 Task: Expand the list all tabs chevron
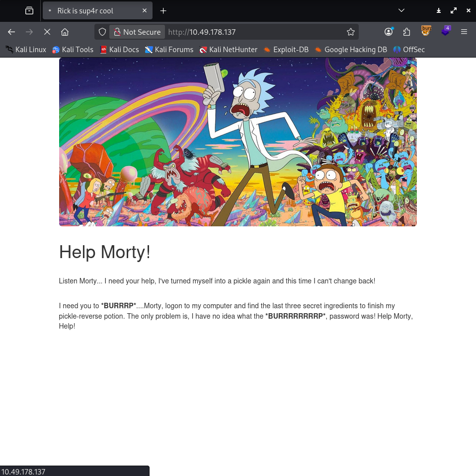(x=401, y=10)
